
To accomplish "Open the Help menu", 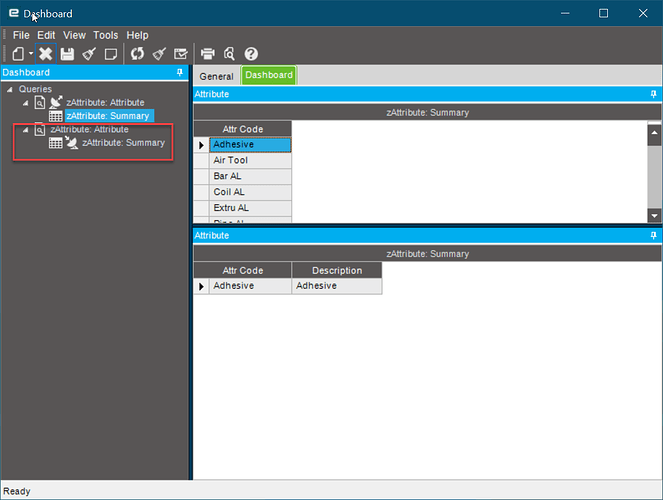I will tap(137, 35).
